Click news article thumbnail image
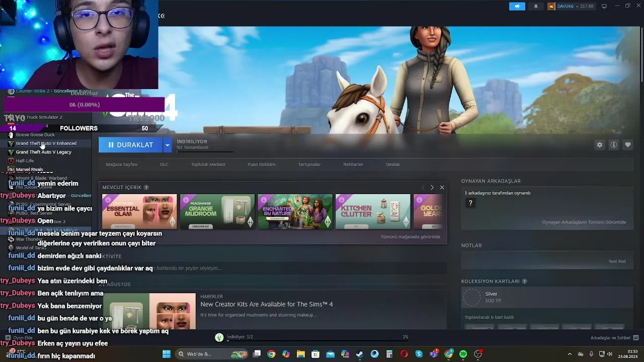The image size is (644, 362). tap(149, 311)
